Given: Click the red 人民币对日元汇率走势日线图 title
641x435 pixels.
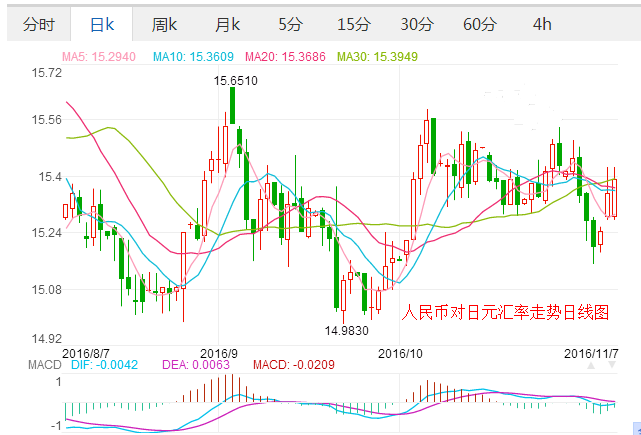Looking at the screenshot, I should tap(505, 313).
